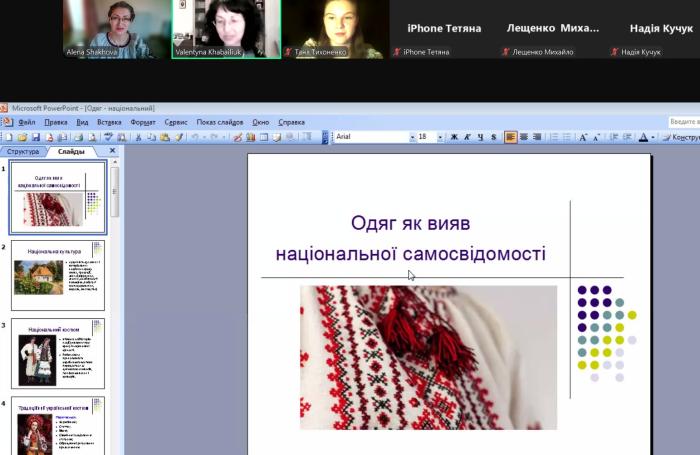Image resolution: width=700 pixels, height=455 pixels.
Task: Click the Конструктор button
Action: click(682, 137)
